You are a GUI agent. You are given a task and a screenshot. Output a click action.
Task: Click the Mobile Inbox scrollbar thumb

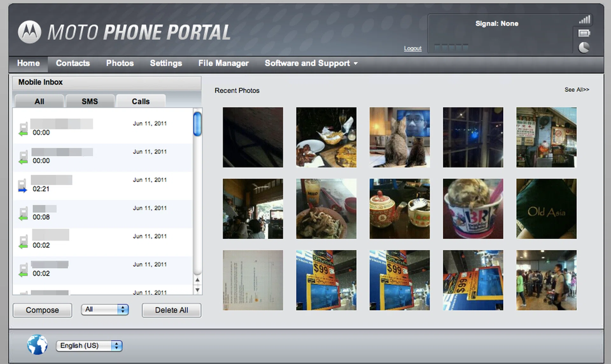point(197,124)
